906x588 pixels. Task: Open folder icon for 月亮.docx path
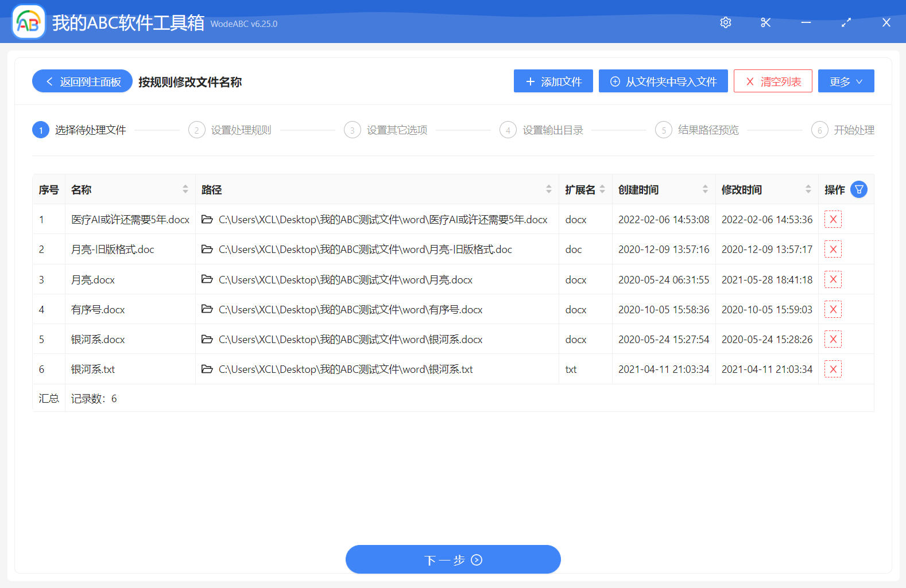click(207, 279)
